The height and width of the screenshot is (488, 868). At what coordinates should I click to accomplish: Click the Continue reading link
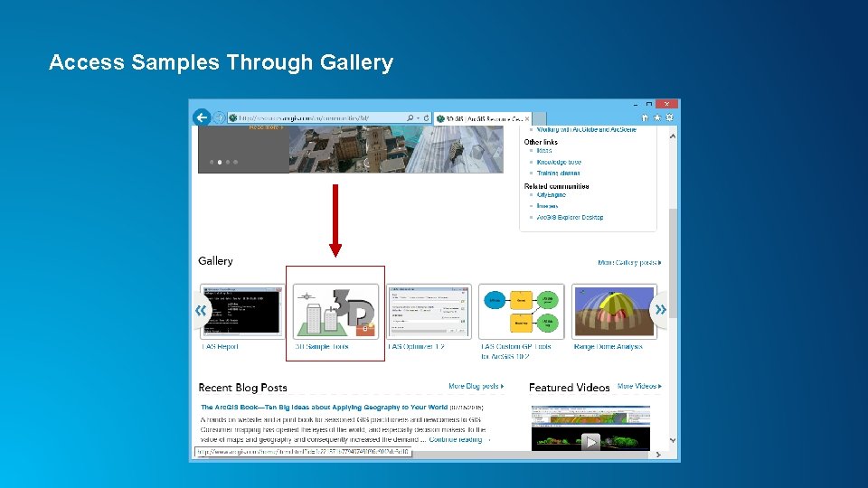pos(456,440)
